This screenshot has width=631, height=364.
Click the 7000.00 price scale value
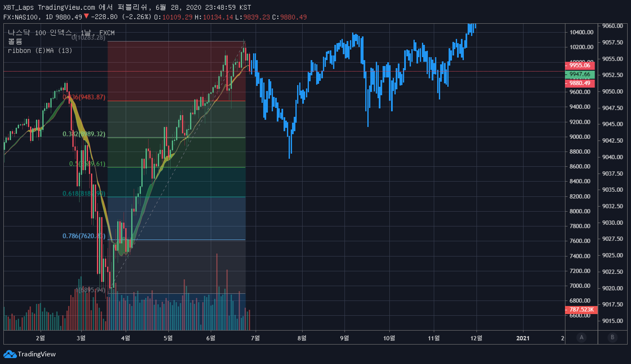[x=580, y=286]
